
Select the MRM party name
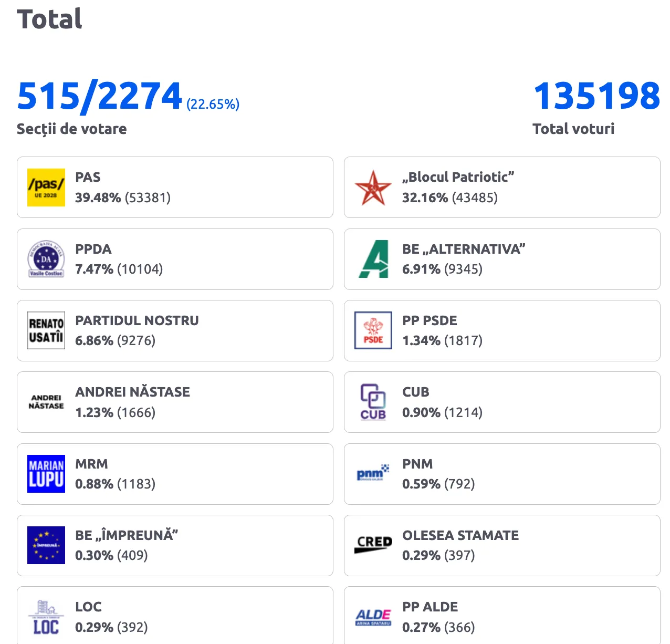[x=92, y=464]
